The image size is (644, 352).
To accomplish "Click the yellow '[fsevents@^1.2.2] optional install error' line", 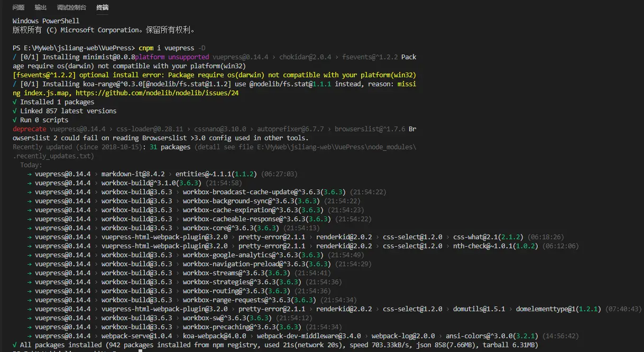I will (x=214, y=75).
